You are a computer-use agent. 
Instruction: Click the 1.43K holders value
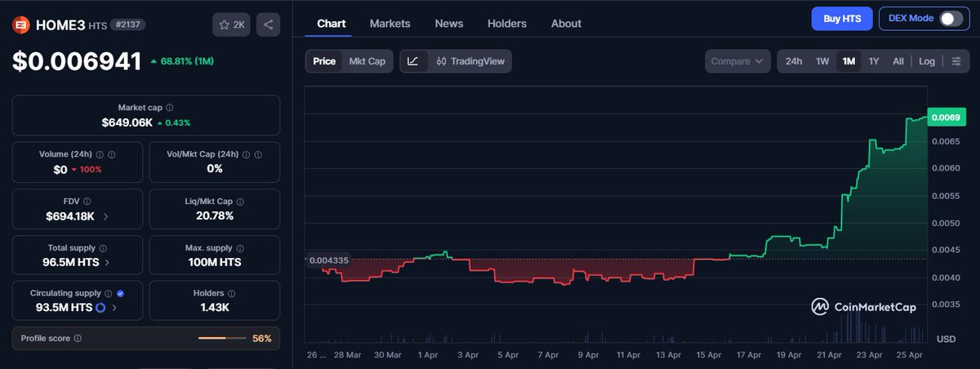[x=213, y=308]
